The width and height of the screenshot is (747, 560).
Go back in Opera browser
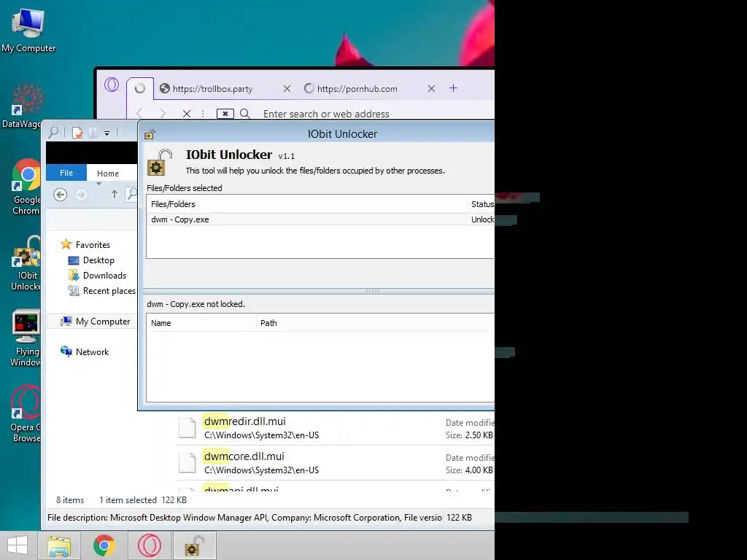coord(139,114)
